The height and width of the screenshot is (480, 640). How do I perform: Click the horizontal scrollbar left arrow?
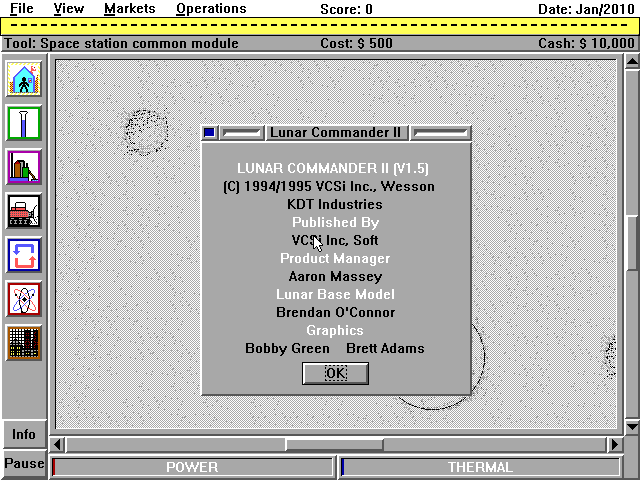click(58, 444)
